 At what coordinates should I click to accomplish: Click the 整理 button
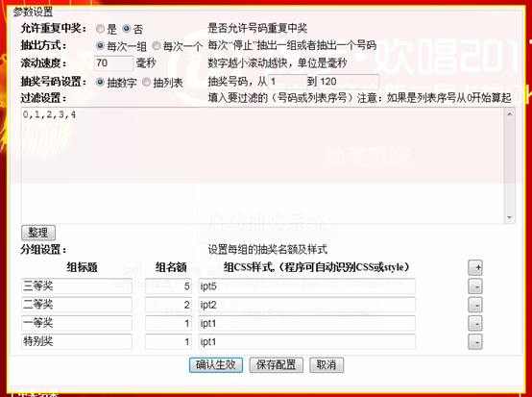38,233
